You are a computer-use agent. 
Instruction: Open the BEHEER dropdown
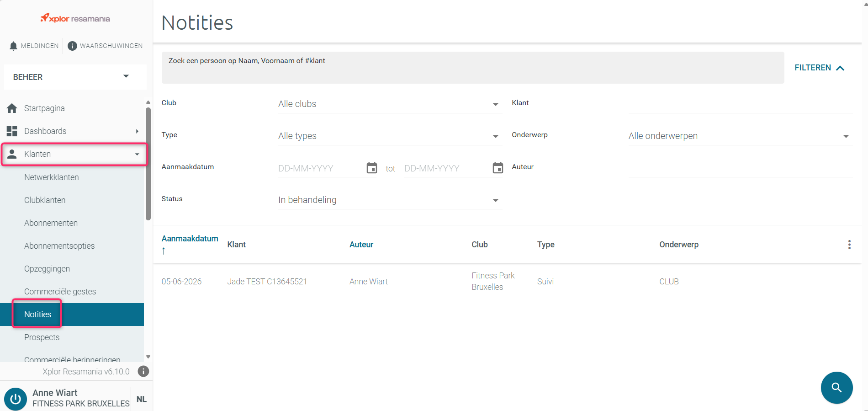click(x=75, y=77)
